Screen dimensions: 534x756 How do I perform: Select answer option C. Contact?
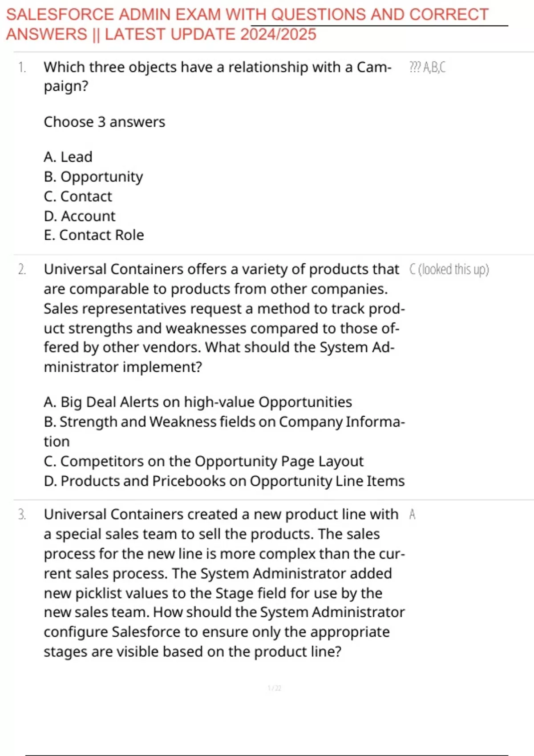point(78,197)
